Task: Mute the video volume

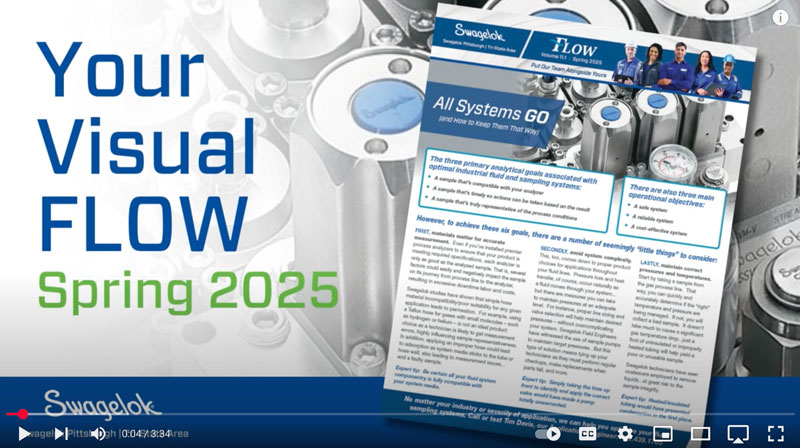Action: (x=98, y=434)
